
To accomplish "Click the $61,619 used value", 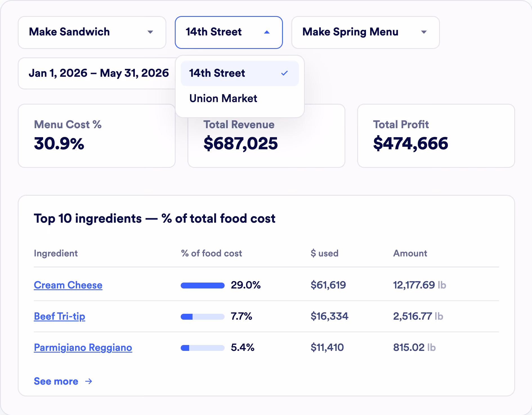I will point(328,285).
